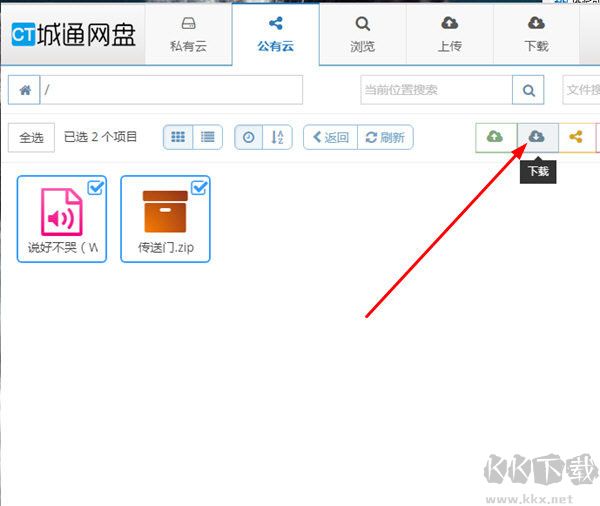Click the home directory icon
The width and height of the screenshot is (600, 506).
coord(24,90)
